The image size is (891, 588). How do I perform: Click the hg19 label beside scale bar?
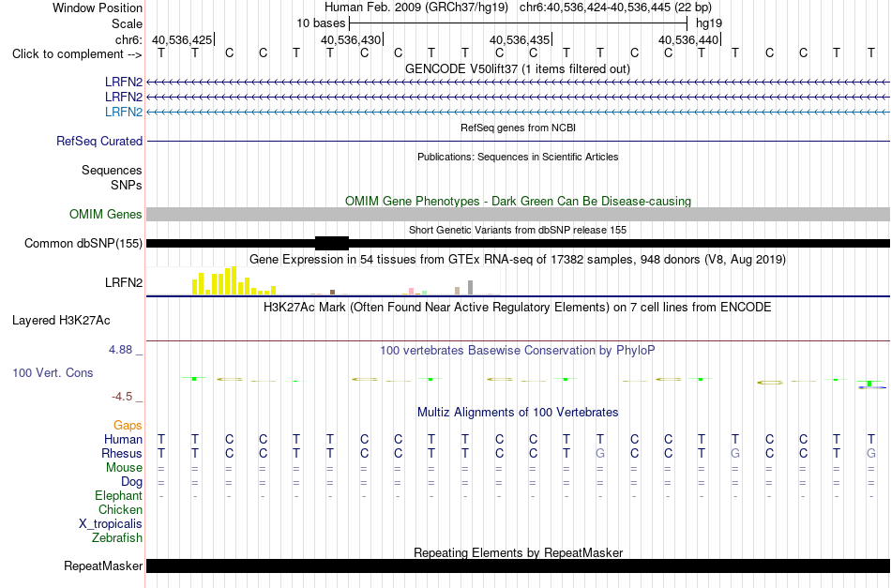coord(709,23)
